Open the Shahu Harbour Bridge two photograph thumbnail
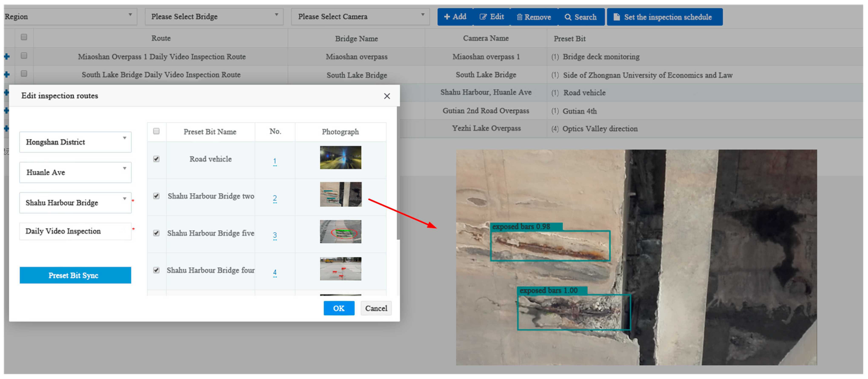 click(341, 194)
